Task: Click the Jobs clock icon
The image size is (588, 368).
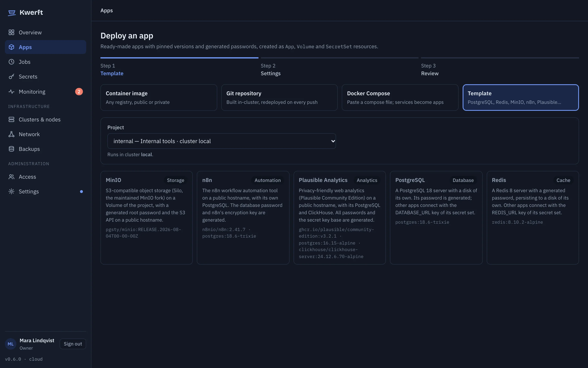Action: 11,62
